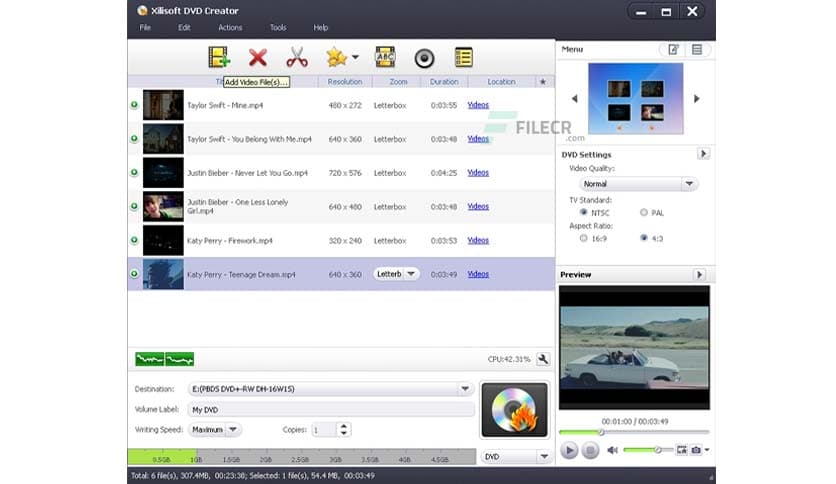Viewport: 836px width, 484px height.
Task: Click the audio disc toolbar icon
Action: [x=424, y=58]
